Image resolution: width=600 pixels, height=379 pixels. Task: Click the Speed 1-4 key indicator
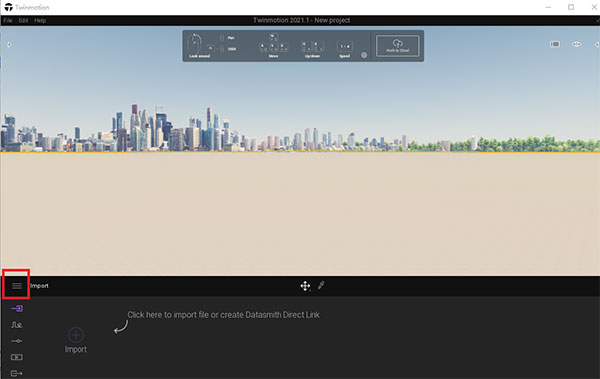click(345, 46)
